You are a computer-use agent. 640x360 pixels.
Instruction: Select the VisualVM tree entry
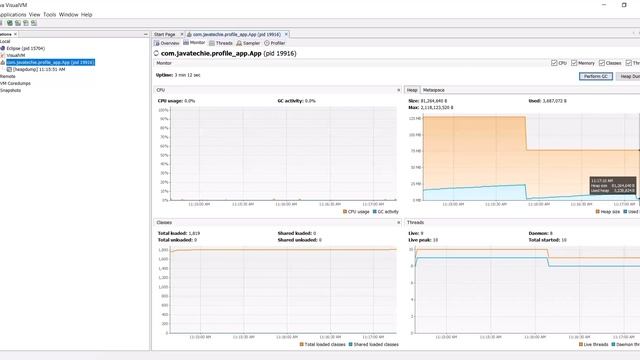tap(16, 55)
